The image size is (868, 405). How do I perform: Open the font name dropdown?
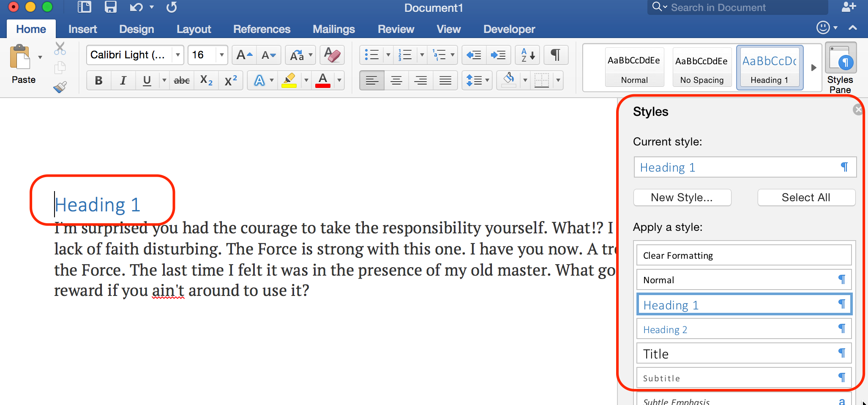click(x=178, y=55)
